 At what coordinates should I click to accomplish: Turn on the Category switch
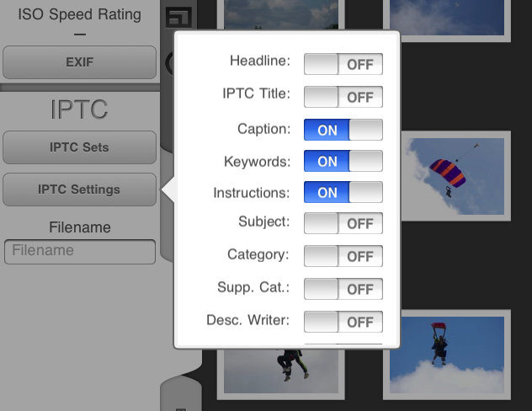[x=343, y=256]
